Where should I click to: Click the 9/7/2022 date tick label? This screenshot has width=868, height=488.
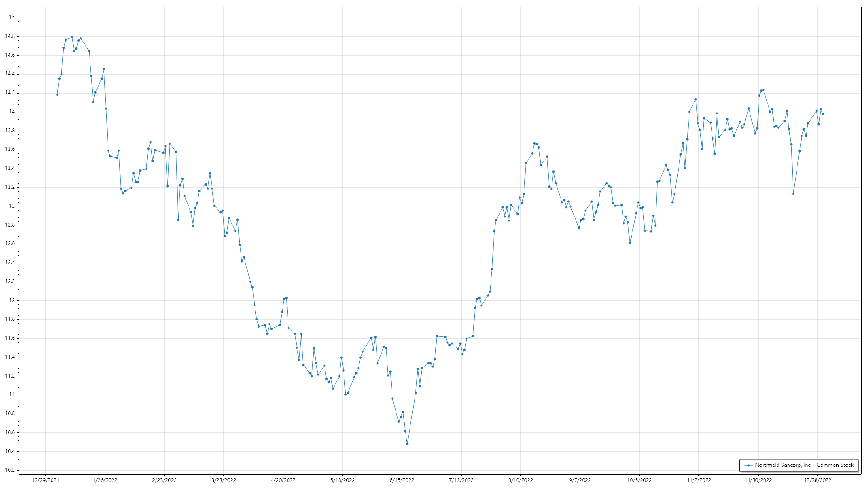(580, 480)
